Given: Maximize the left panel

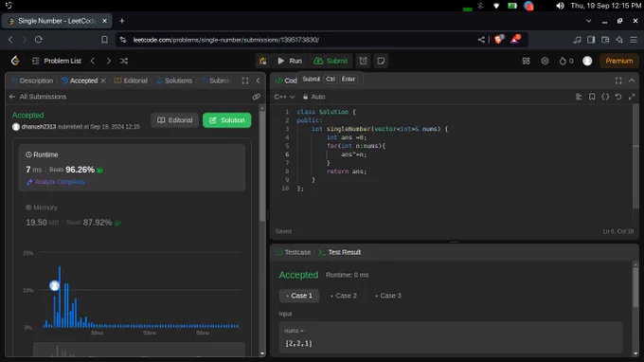Looking at the screenshot, I should pos(245,81).
